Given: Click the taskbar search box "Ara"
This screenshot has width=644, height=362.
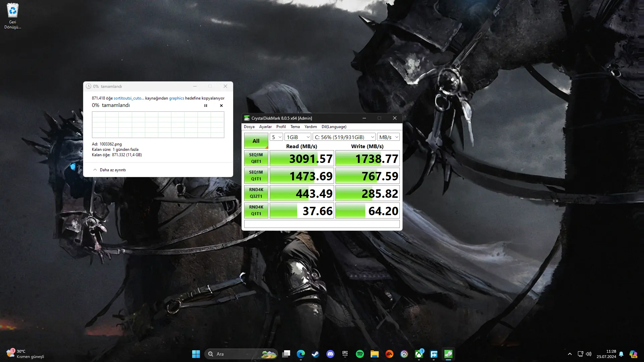Looking at the screenshot, I should (241, 354).
